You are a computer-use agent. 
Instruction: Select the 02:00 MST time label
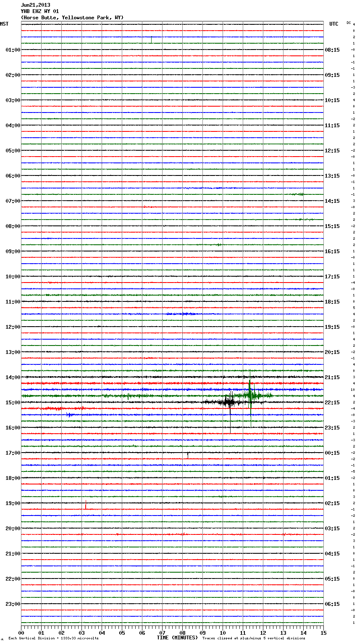pyautogui.click(x=13, y=75)
